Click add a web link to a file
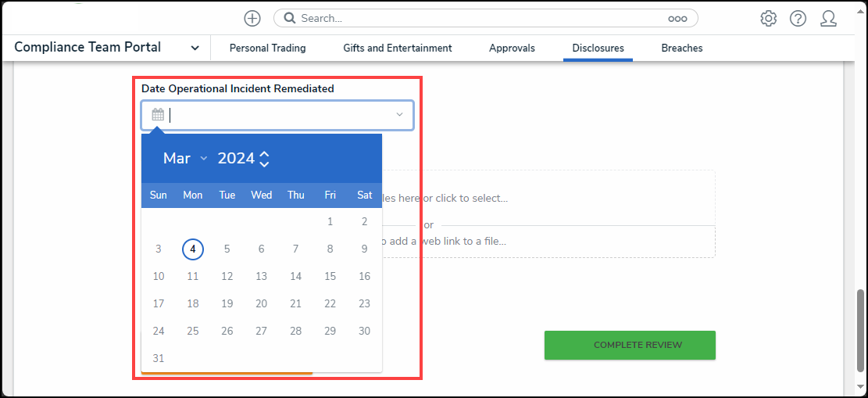 pyautogui.click(x=444, y=241)
